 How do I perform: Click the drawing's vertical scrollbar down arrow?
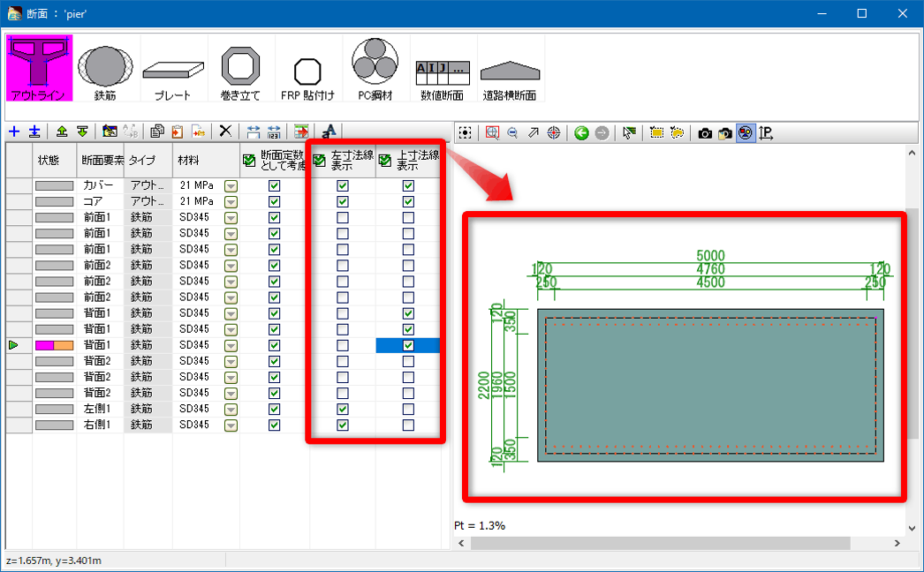click(x=912, y=529)
